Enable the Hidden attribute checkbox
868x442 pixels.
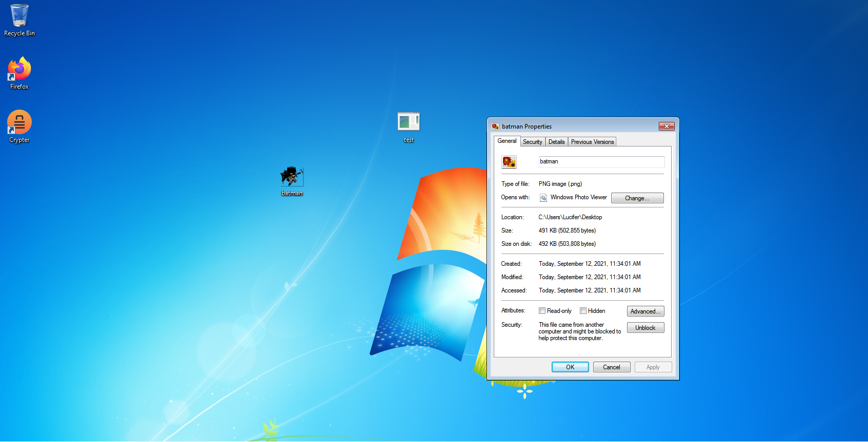[583, 311]
